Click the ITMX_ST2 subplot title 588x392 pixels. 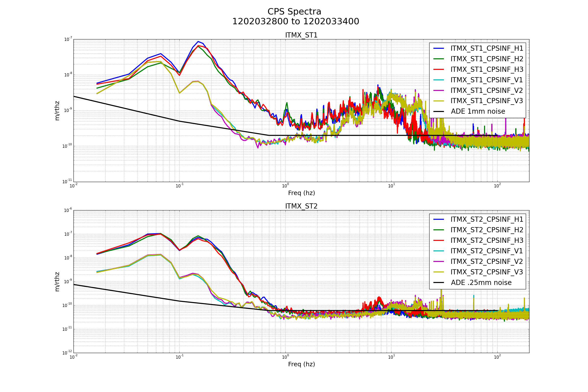tap(301, 206)
